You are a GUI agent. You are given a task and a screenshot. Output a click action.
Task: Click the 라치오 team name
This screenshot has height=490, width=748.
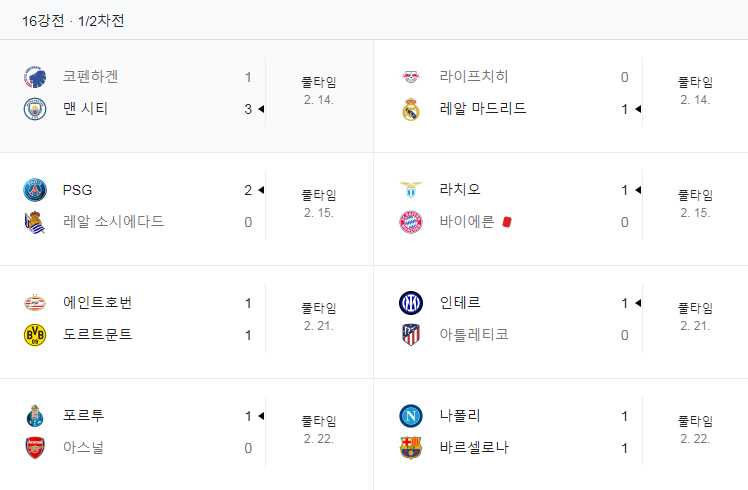pyautogui.click(x=459, y=190)
